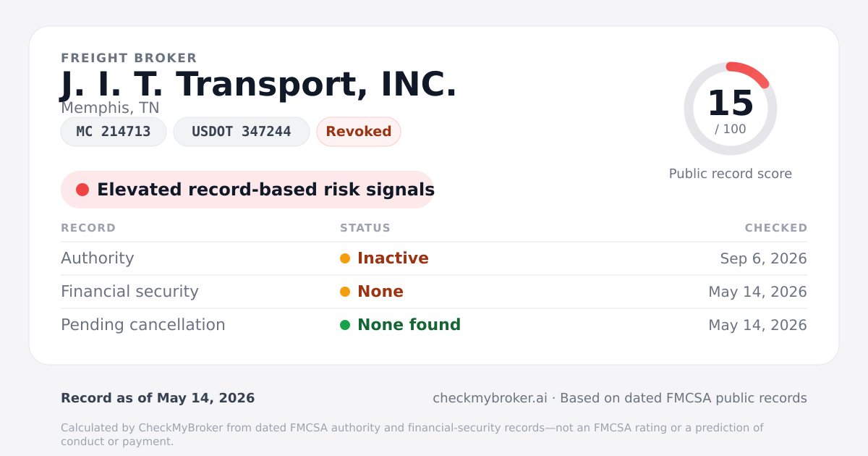
Task: Open the Elevated record-based risk signals banner
Action: tap(247, 190)
